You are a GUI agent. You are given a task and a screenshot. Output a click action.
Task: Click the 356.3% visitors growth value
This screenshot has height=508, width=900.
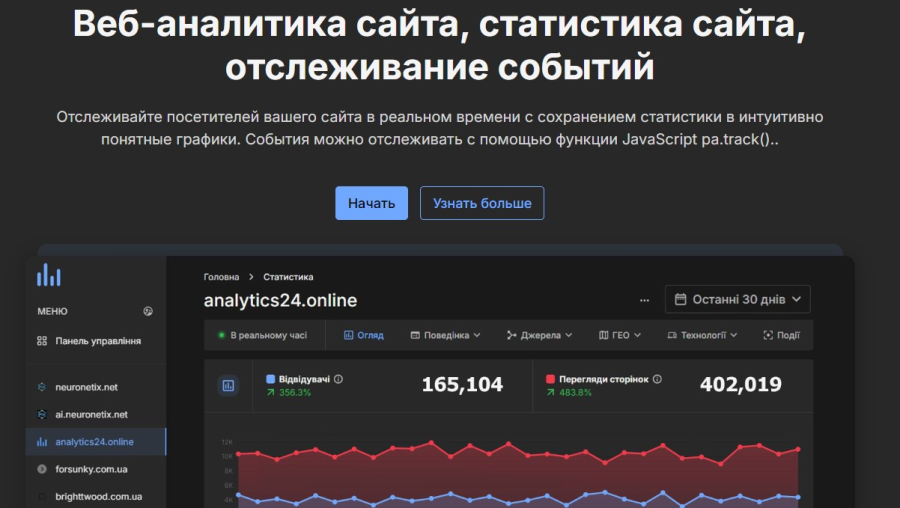coord(295,393)
